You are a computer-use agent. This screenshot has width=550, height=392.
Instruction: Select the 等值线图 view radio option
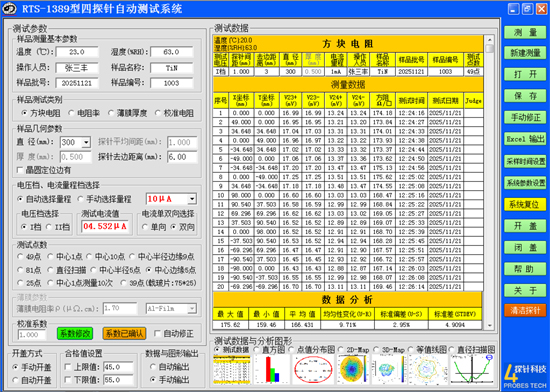[x=427, y=350]
